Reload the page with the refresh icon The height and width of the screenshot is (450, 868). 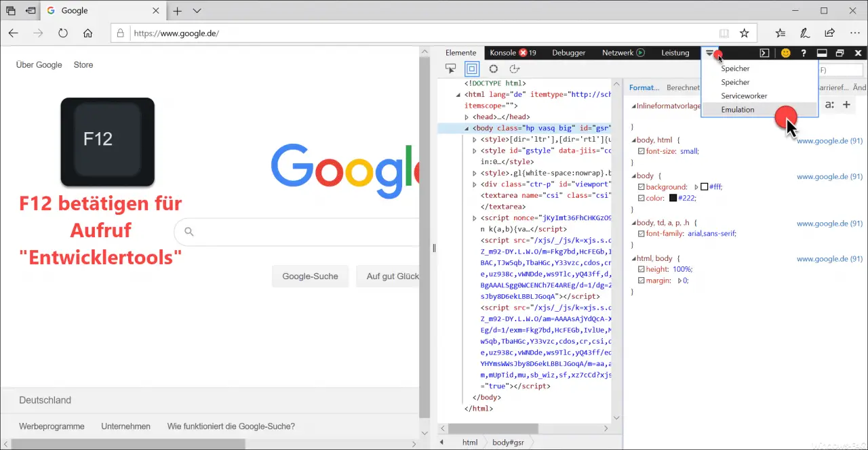click(63, 33)
